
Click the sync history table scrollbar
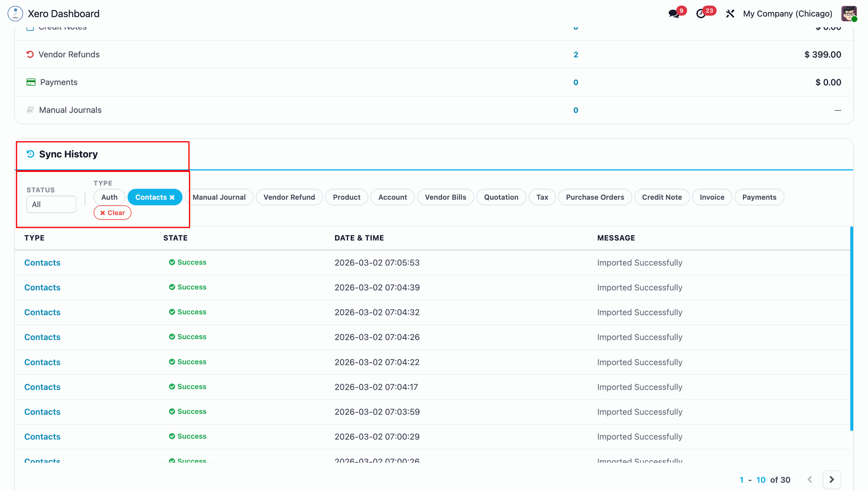(851, 329)
